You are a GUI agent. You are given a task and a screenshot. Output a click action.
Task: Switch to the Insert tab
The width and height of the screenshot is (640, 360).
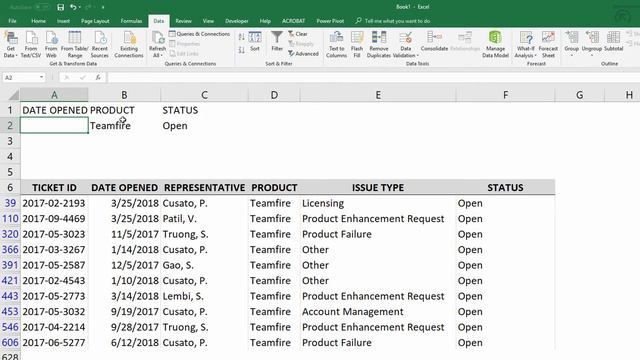[63, 21]
